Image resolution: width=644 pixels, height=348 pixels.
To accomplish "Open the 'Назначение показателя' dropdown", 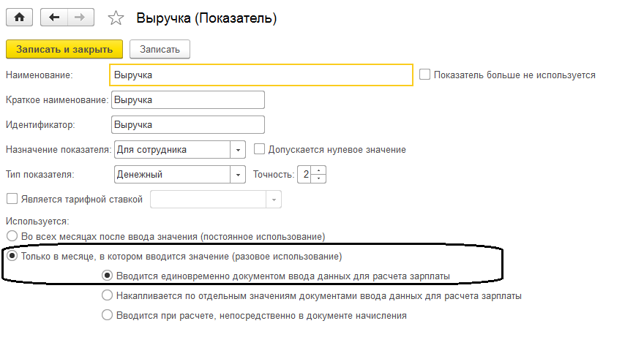I will tap(238, 149).
